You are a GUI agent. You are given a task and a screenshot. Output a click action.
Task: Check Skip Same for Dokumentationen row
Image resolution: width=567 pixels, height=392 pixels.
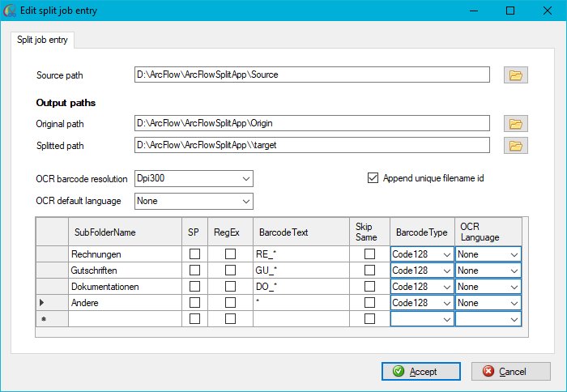tap(369, 287)
